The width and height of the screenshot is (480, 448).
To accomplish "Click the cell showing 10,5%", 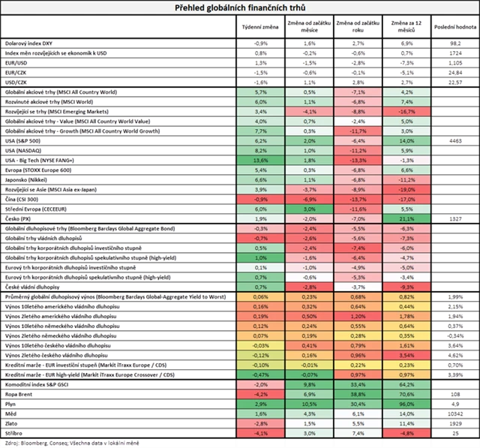I will 309,404.
